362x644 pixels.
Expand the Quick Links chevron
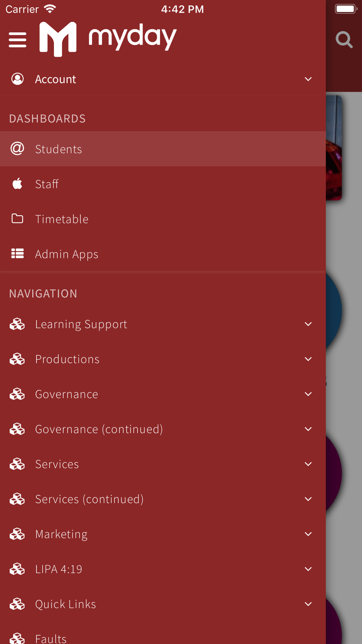tap(308, 604)
